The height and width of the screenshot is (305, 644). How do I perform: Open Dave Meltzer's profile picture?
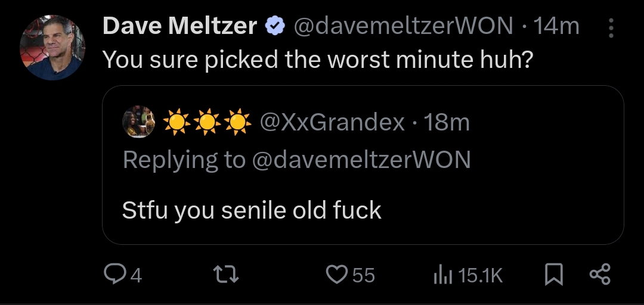click(x=52, y=48)
